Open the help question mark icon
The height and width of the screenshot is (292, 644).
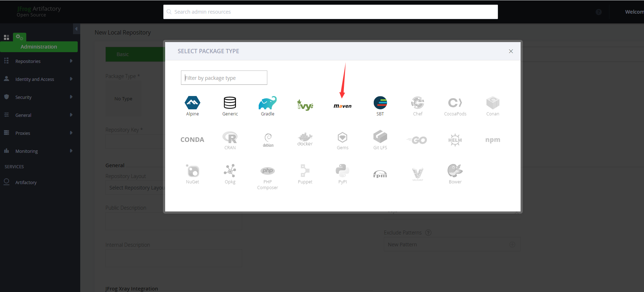599,12
